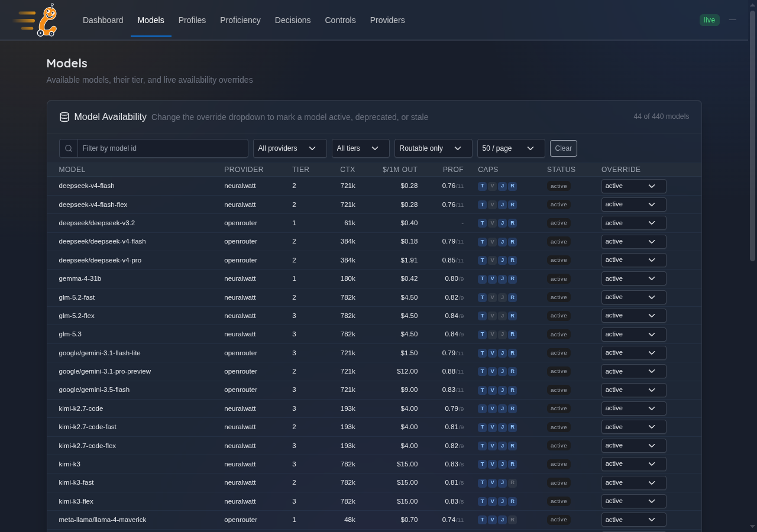Open override dropdown for gemma-4-31b
The height and width of the screenshot is (532, 757).
coord(633,278)
